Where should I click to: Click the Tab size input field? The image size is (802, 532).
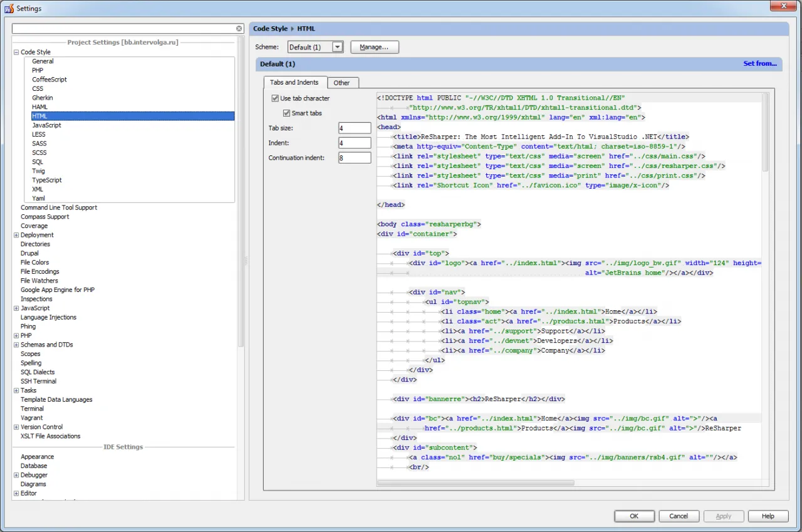[x=354, y=128]
